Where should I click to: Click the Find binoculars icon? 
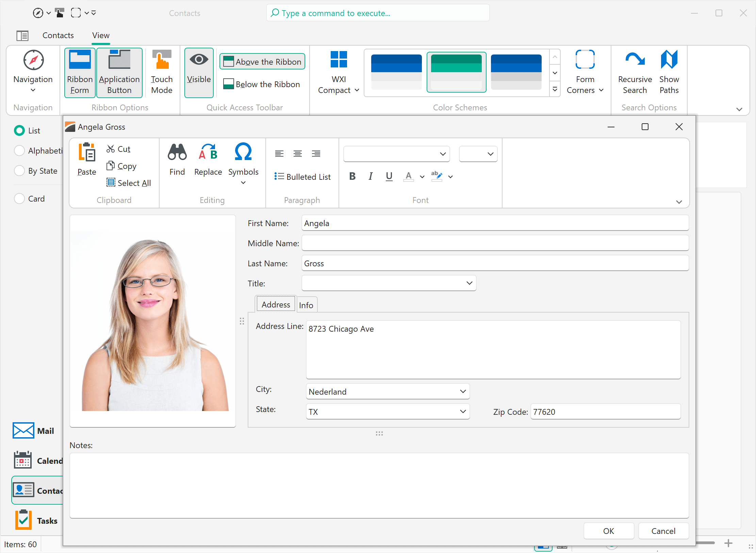pyautogui.click(x=177, y=152)
